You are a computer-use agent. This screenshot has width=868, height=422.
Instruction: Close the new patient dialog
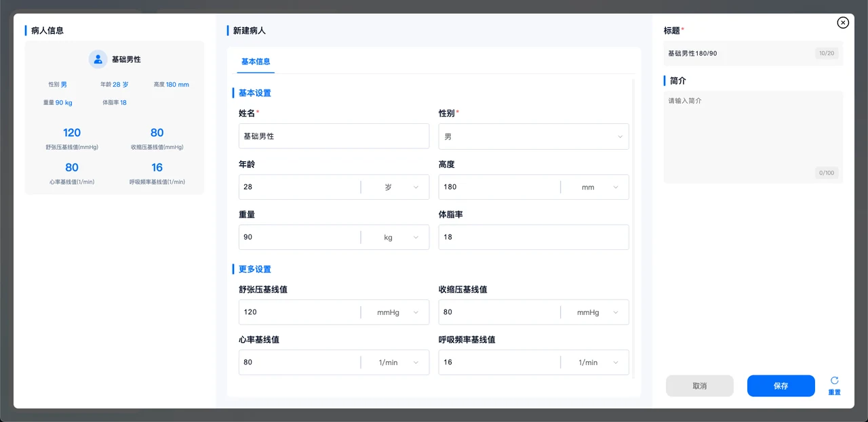843,22
